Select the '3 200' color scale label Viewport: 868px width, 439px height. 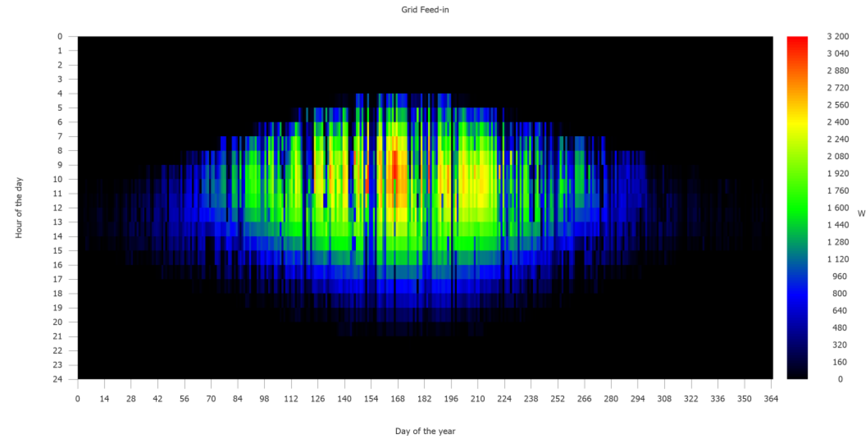pos(838,36)
